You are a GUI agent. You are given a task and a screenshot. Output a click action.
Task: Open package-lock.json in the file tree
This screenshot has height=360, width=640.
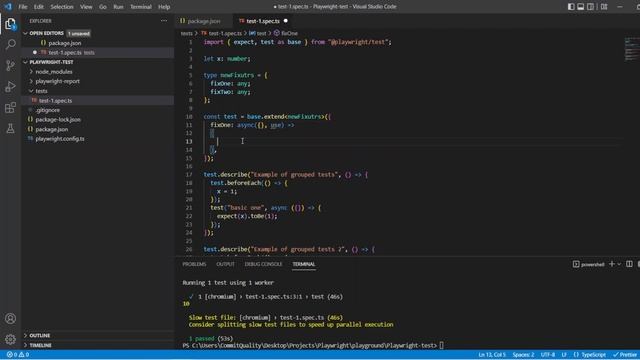[58, 120]
